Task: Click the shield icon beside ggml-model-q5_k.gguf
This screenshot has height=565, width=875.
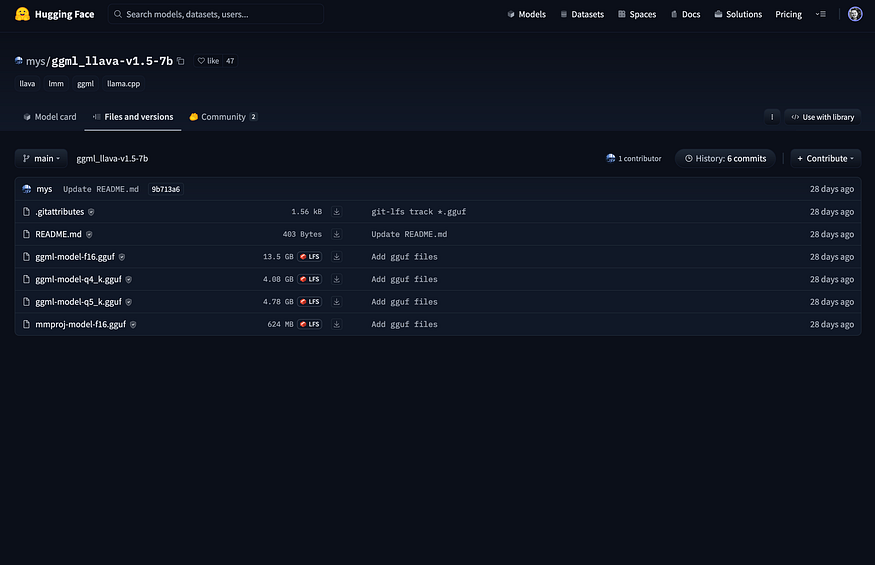Action: click(x=128, y=302)
